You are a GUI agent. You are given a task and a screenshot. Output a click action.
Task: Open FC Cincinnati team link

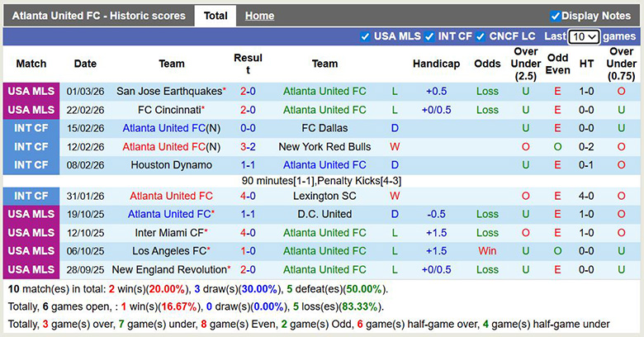(169, 110)
